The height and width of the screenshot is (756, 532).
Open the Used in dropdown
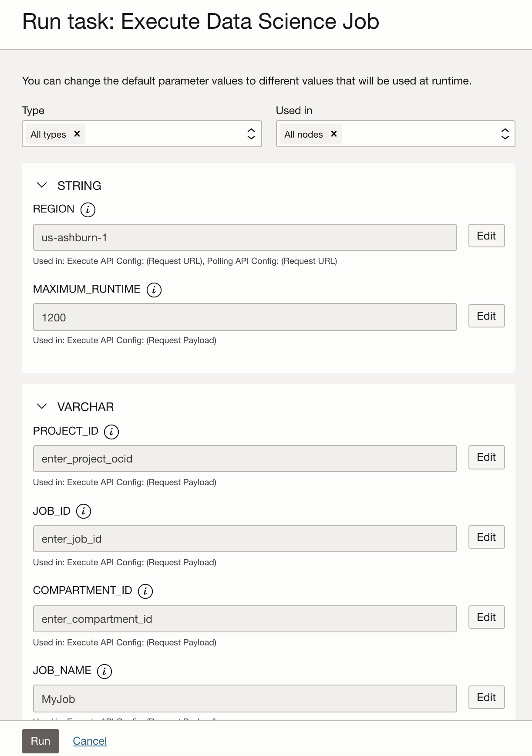(505, 134)
